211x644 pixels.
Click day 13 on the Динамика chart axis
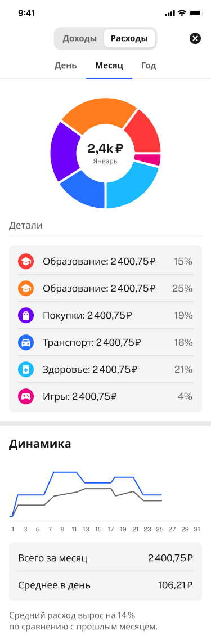coord(86,529)
